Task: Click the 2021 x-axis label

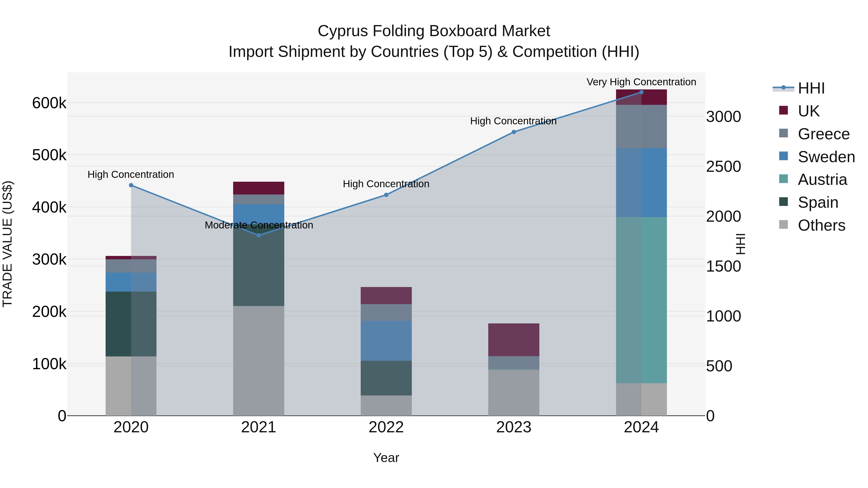Action: pyautogui.click(x=259, y=427)
